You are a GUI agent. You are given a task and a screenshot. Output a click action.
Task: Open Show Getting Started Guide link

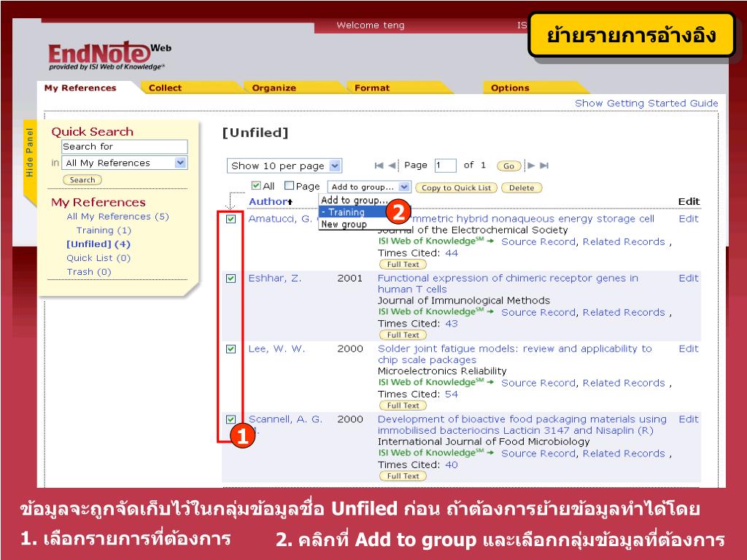point(646,103)
